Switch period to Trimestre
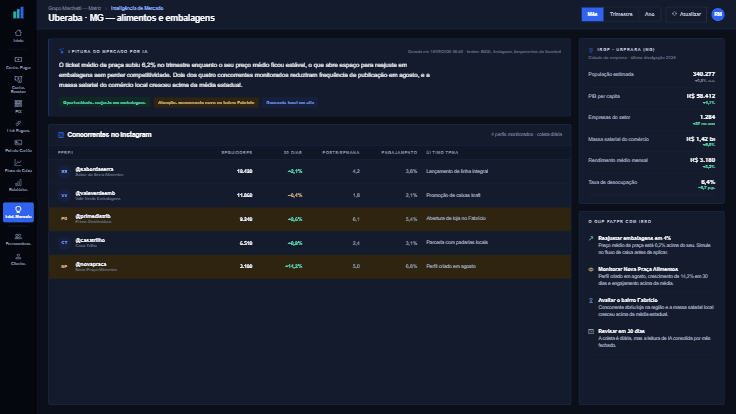The image size is (736, 414). point(621,14)
